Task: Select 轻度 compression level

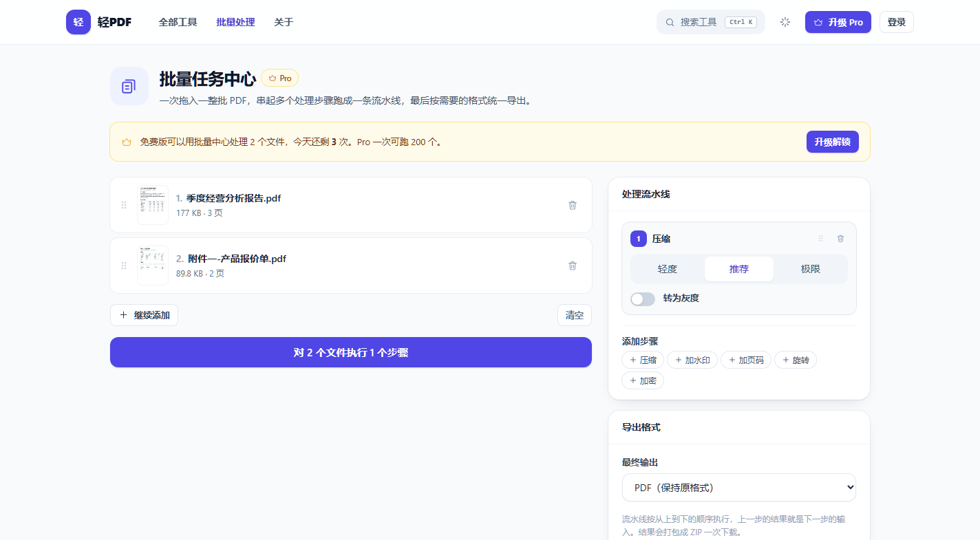Action: [x=668, y=269]
